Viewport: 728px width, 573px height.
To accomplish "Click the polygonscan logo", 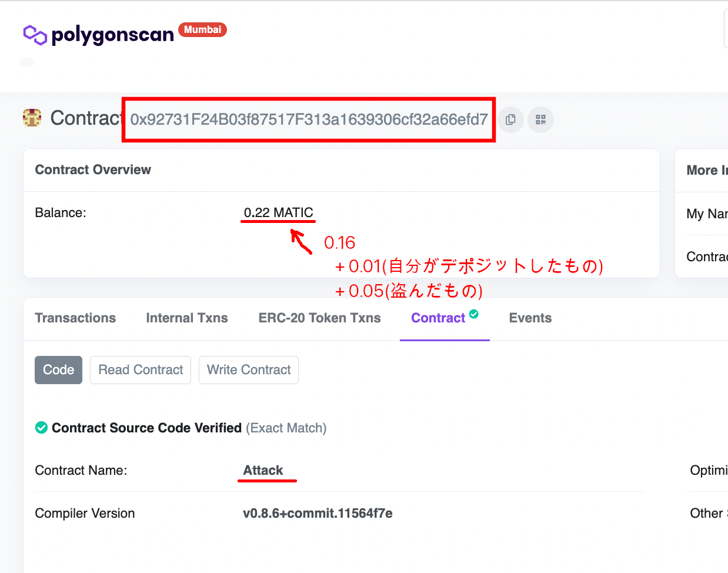I will 99,35.
